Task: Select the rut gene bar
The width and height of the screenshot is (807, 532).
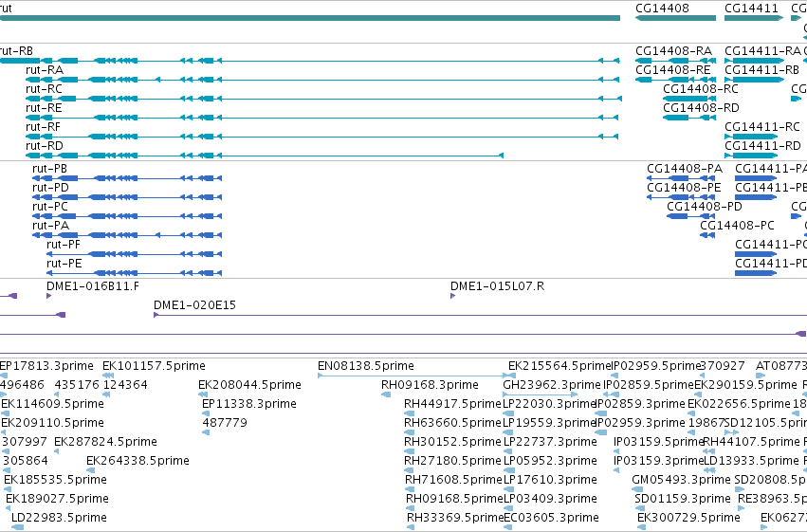Action: tap(310, 18)
